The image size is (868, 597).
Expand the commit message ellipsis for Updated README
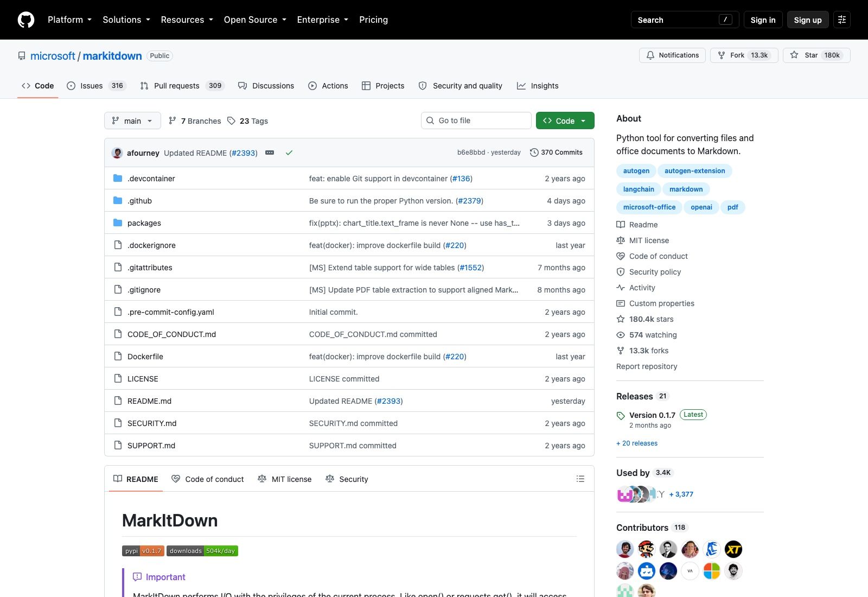270,153
